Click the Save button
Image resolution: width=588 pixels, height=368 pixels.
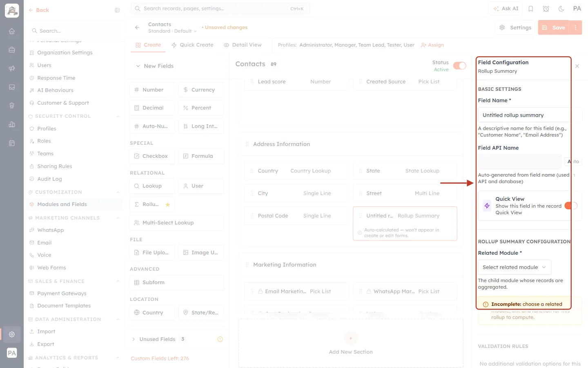pyautogui.click(x=554, y=27)
